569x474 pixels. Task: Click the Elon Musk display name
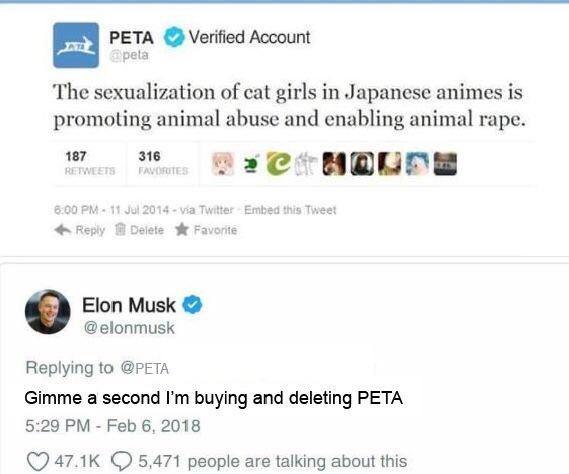(x=129, y=305)
